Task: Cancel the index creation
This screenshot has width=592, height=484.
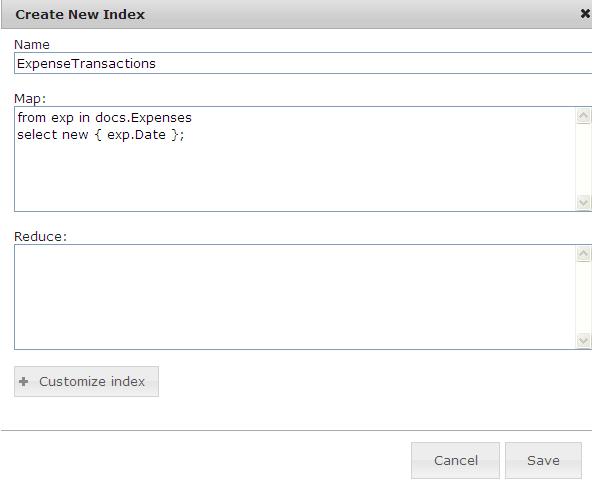Action: pos(455,460)
